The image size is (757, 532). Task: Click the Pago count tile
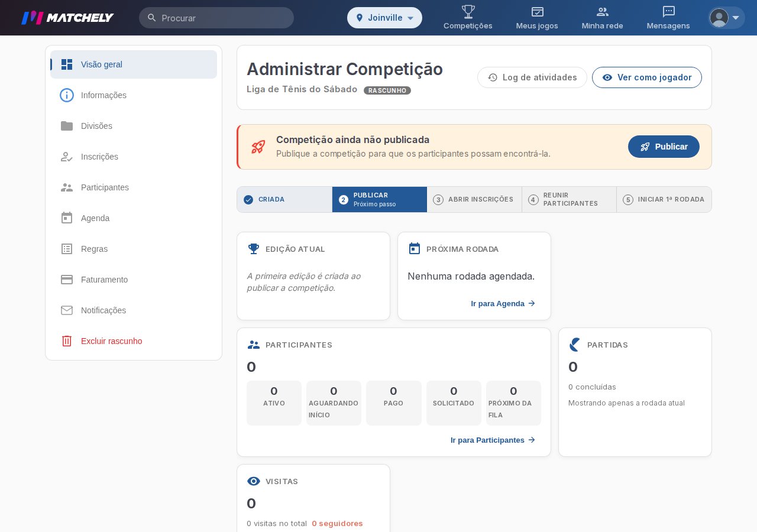tap(394, 403)
